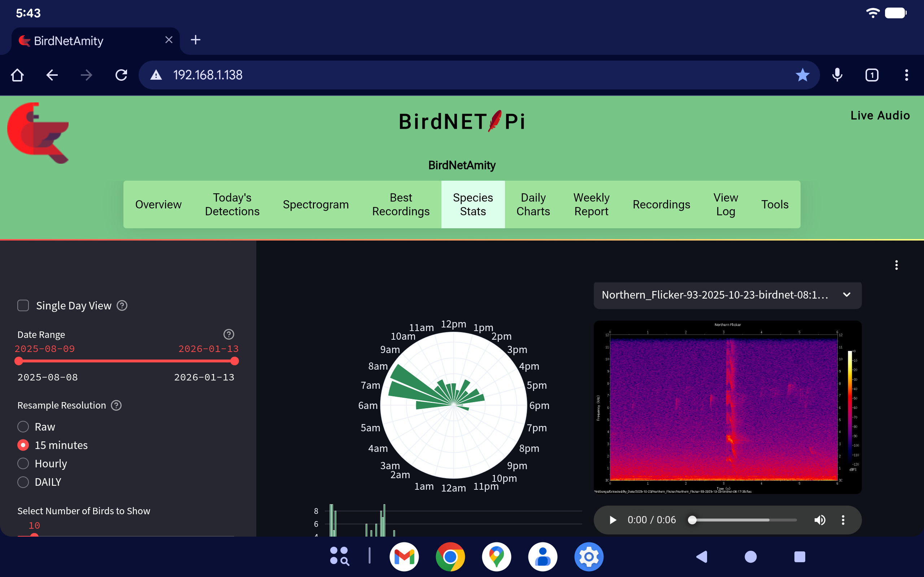Click the Live Audio link
Image resolution: width=924 pixels, height=577 pixels.
[x=880, y=115]
